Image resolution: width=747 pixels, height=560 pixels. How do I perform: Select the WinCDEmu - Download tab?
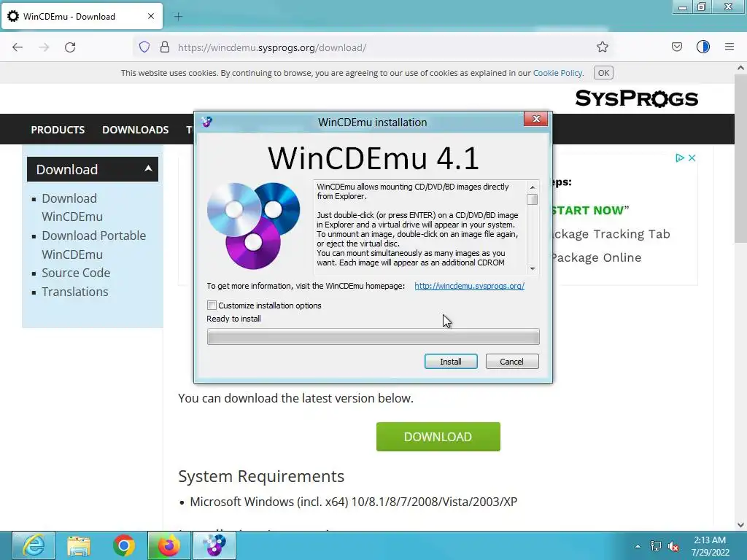82,17
